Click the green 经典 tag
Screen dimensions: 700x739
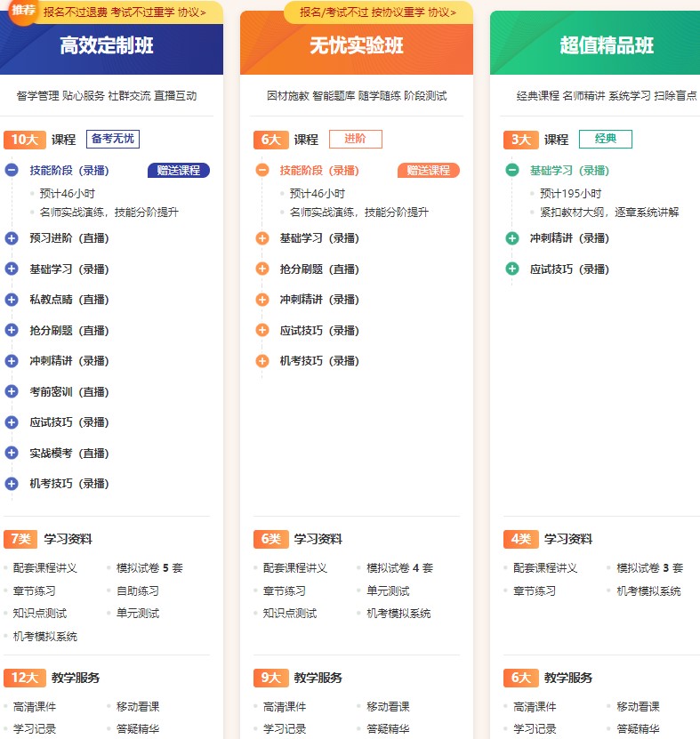coord(605,140)
